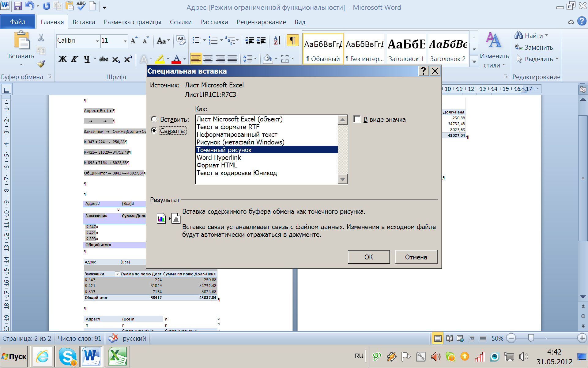The height and width of the screenshot is (368, 588).
Task: Toggle Underline formatting (Ч)
Action: tap(87, 59)
